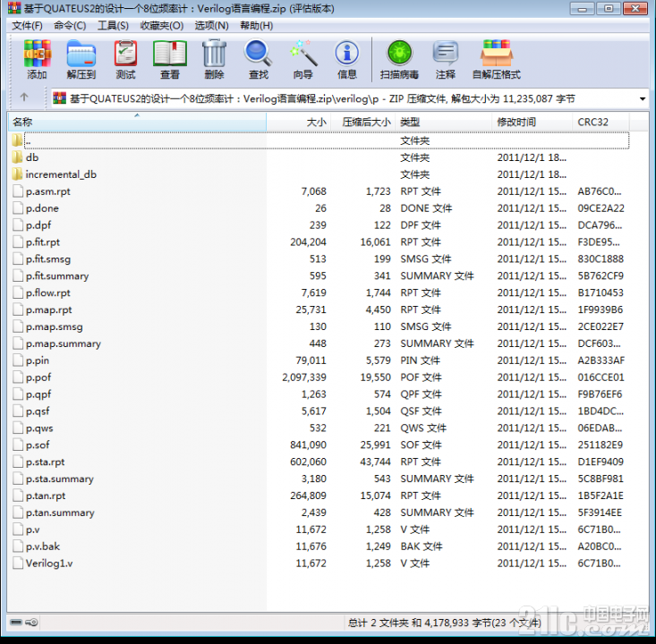
Task: Go up one level with arrow button
Action: pos(24,97)
